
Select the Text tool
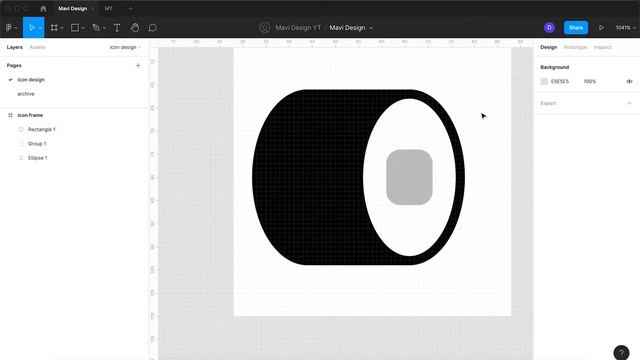coord(117,28)
